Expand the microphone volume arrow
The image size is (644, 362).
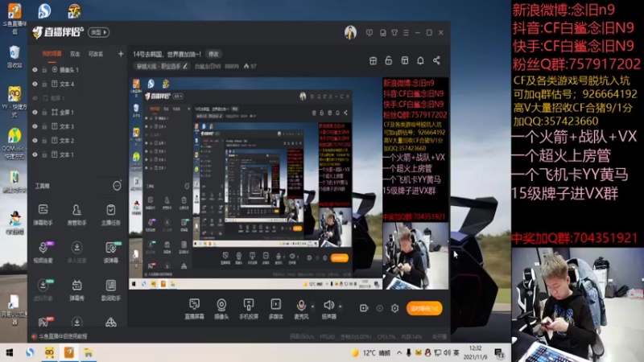coord(312,306)
